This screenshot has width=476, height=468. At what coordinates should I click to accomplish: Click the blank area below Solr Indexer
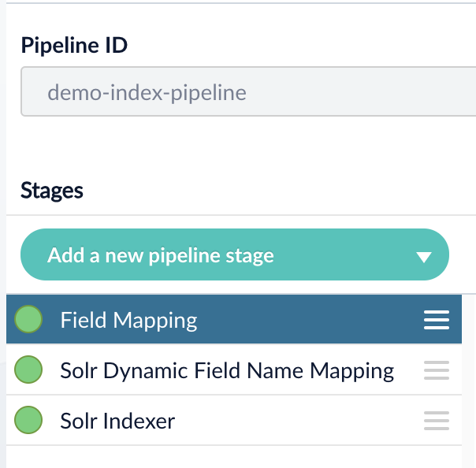pos(236,457)
